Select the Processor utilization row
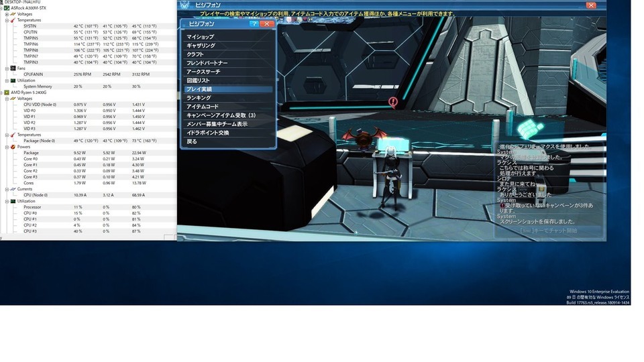644x362 pixels. pos(89,207)
